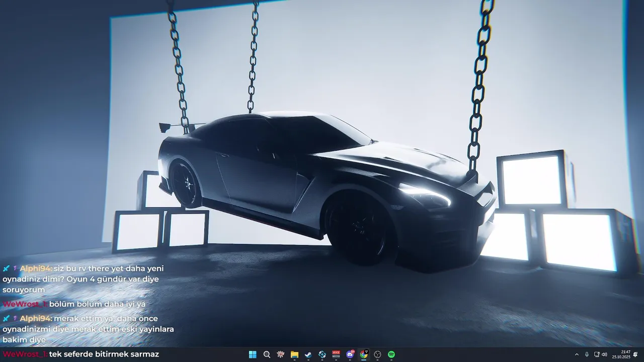Screen dimensions: 644x362
Task: Click chat text 'tek seferde bitirmek sarmaz'
Action: [104, 354]
